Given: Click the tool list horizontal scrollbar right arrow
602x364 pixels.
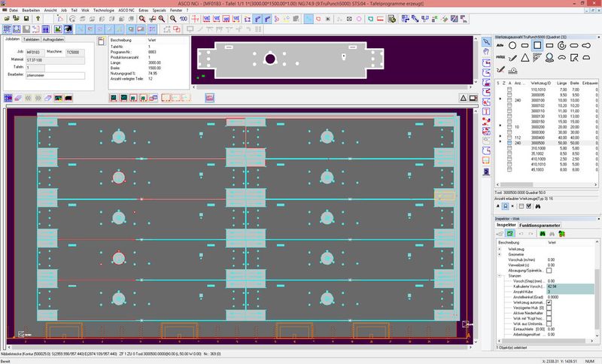Looking at the screenshot, I should point(596,184).
